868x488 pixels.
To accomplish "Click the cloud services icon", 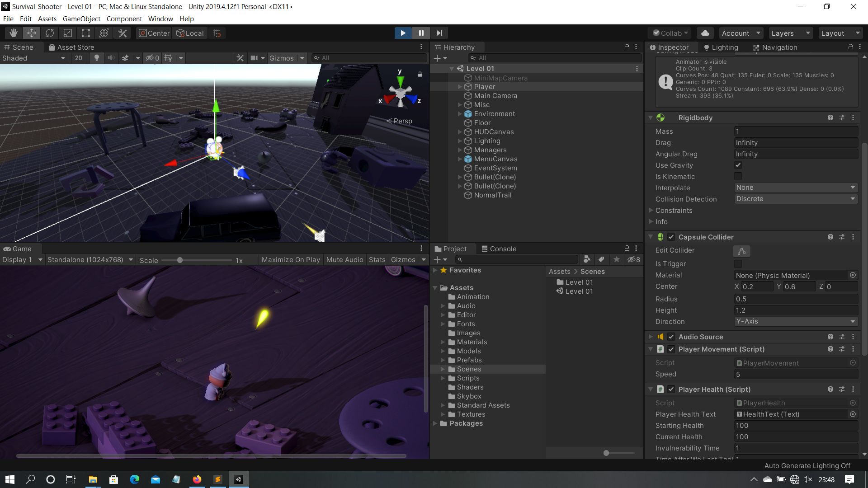I will pos(705,33).
